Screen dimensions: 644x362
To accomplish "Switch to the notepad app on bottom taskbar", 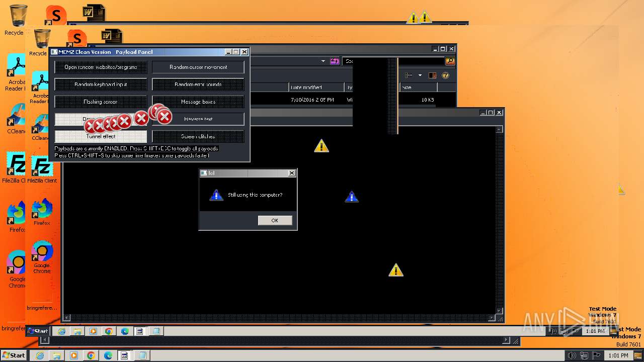I will (x=142, y=355).
